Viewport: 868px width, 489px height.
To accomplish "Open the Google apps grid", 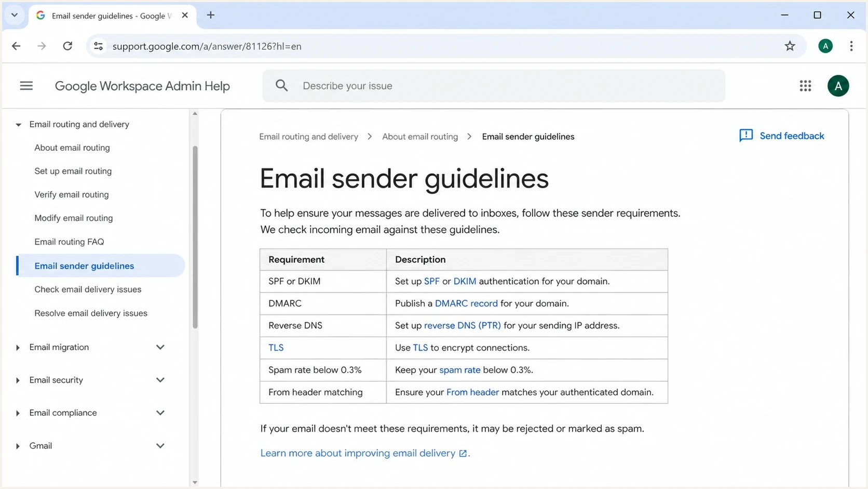I will [x=805, y=86].
